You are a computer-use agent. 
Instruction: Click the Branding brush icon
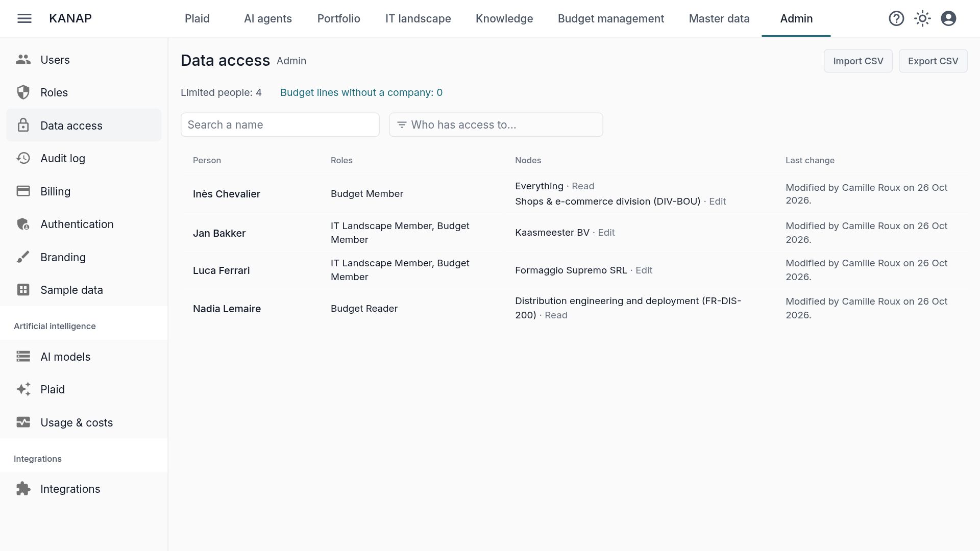[x=23, y=257]
